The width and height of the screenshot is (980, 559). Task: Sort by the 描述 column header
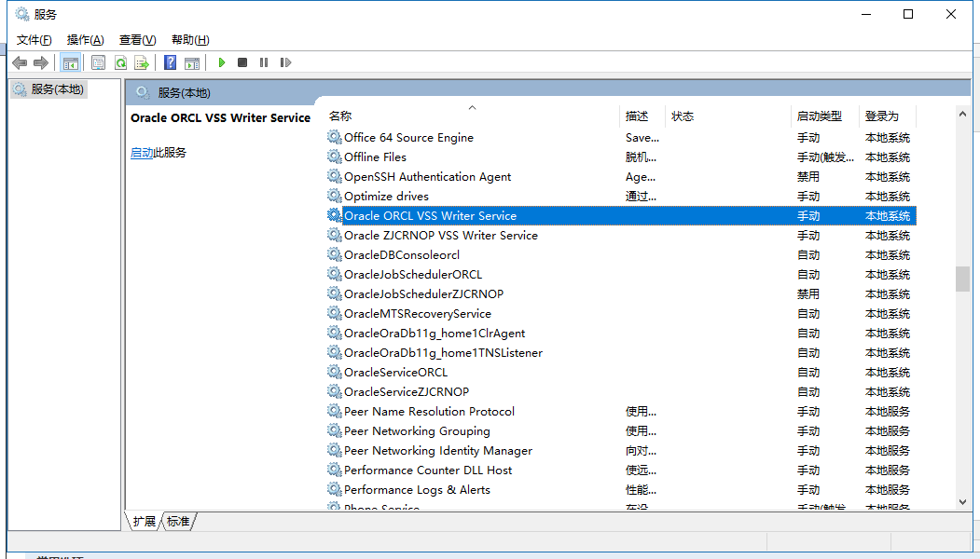click(642, 116)
